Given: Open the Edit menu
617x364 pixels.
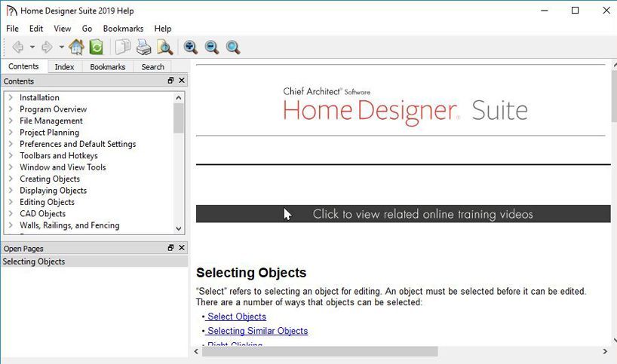Looking at the screenshot, I should (x=36, y=29).
